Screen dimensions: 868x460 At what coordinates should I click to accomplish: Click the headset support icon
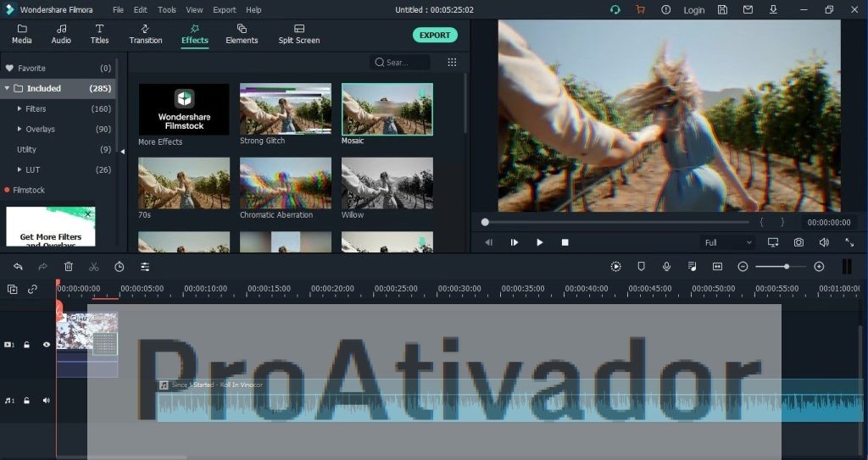(x=615, y=9)
